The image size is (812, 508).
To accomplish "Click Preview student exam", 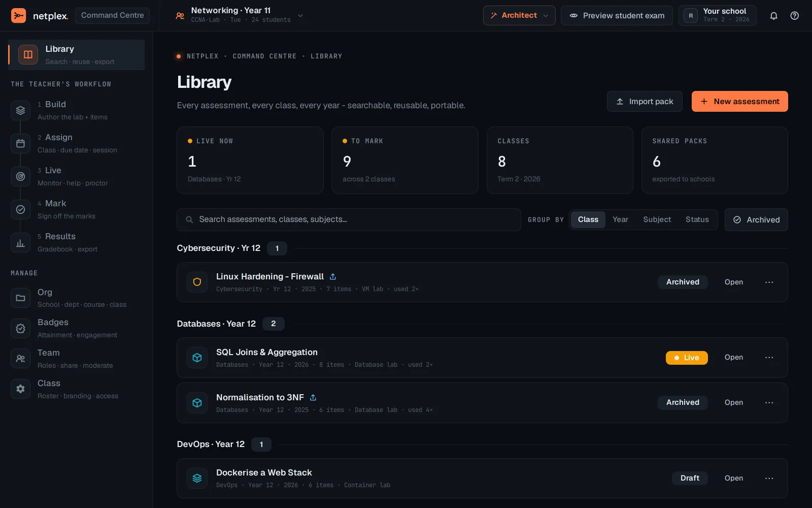I will click(617, 15).
